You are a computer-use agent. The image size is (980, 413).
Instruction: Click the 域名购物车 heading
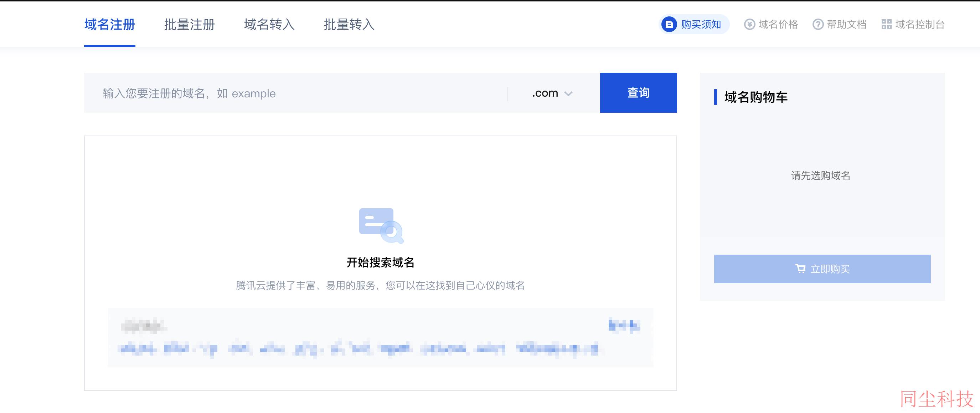tap(755, 97)
